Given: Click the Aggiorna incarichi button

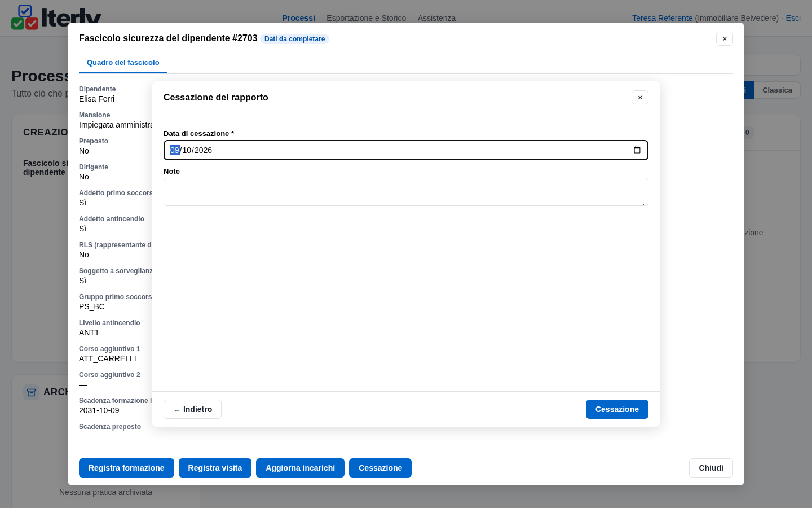Looking at the screenshot, I should [300, 468].
